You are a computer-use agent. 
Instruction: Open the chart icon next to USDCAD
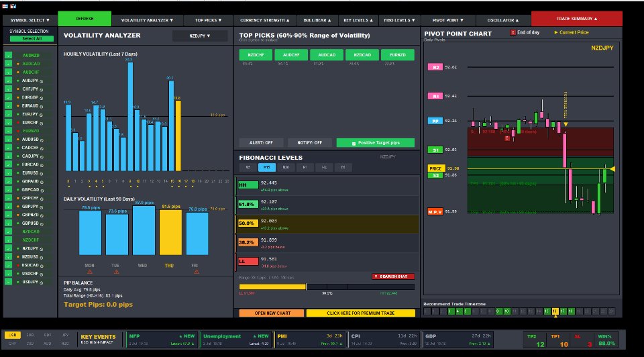pos(42,266)
